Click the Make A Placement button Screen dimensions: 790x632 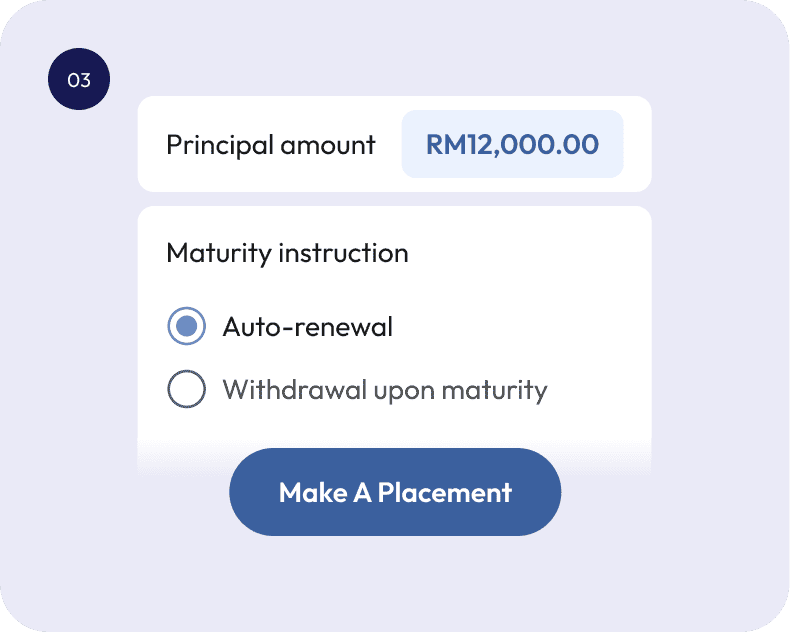395,492
